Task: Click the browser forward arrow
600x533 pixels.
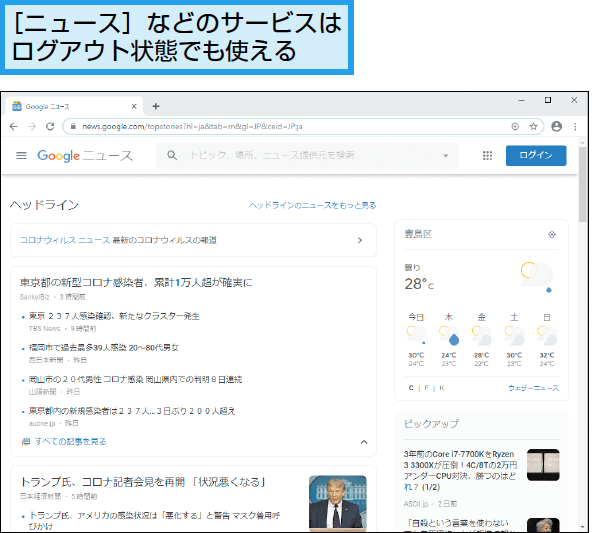Action: click(x=32, y=126)
